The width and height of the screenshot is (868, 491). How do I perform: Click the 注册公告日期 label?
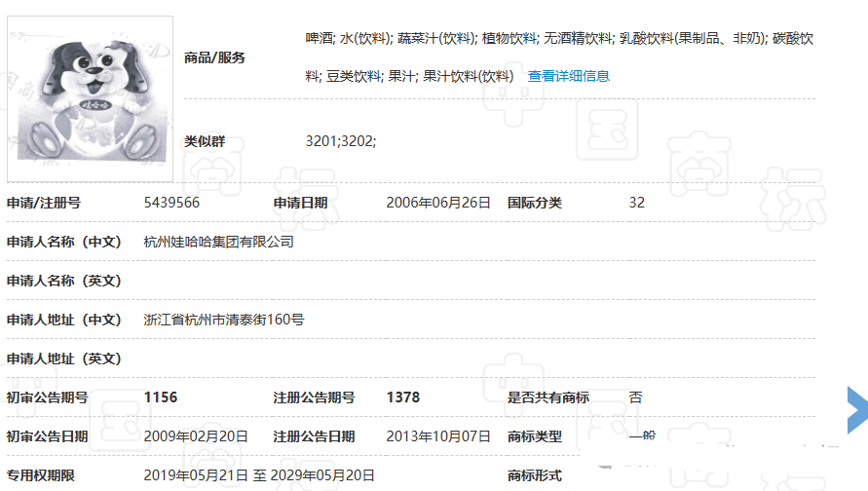click(314, 436)
